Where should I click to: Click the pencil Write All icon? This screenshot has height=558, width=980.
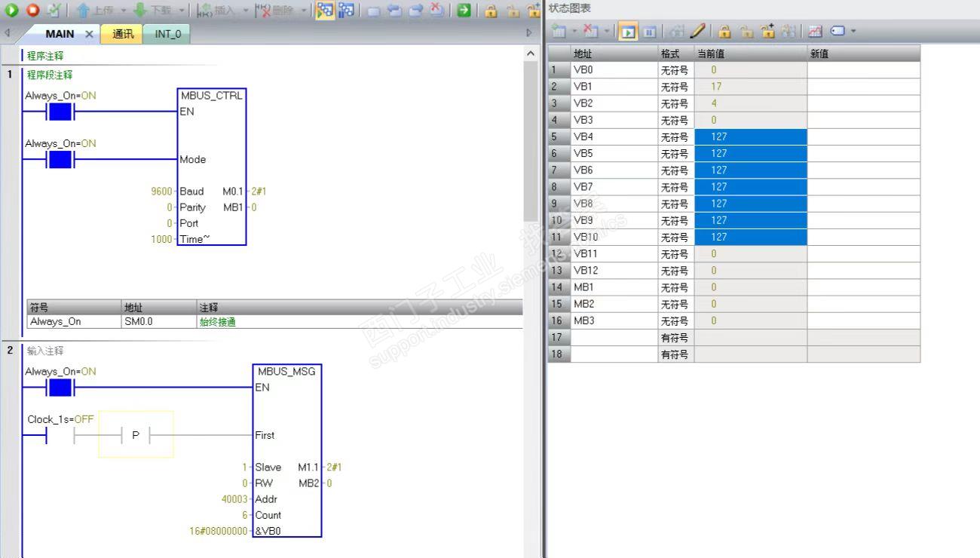(698, 31)
